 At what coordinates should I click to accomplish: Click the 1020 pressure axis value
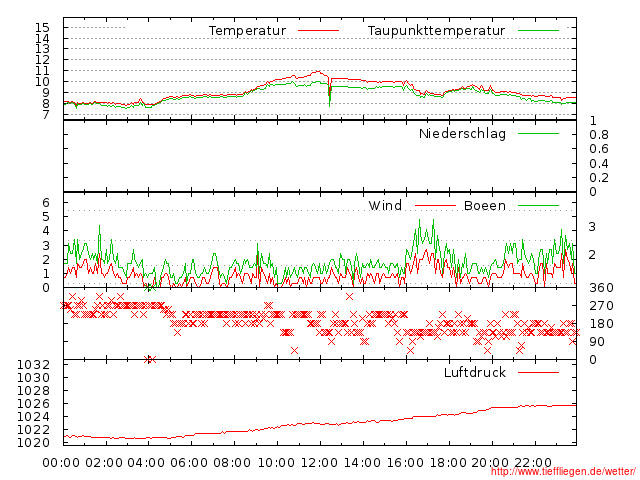33,442
